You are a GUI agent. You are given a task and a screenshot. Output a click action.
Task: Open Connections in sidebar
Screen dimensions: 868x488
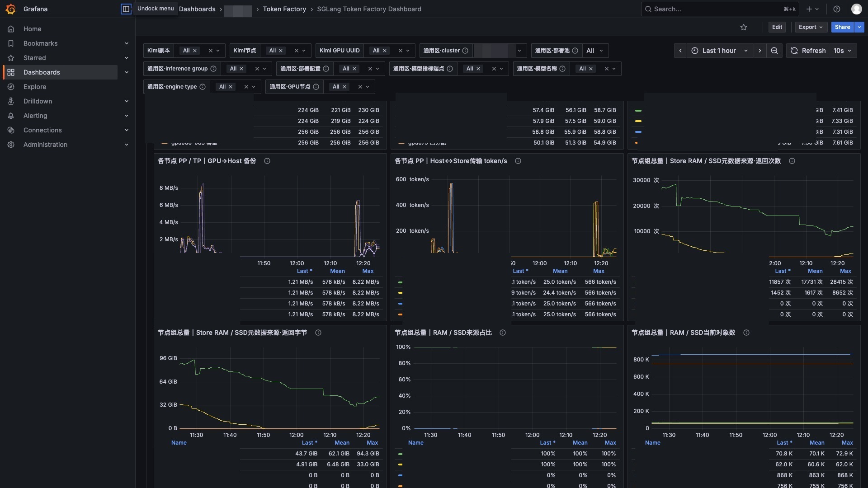(x=42, y=130)
